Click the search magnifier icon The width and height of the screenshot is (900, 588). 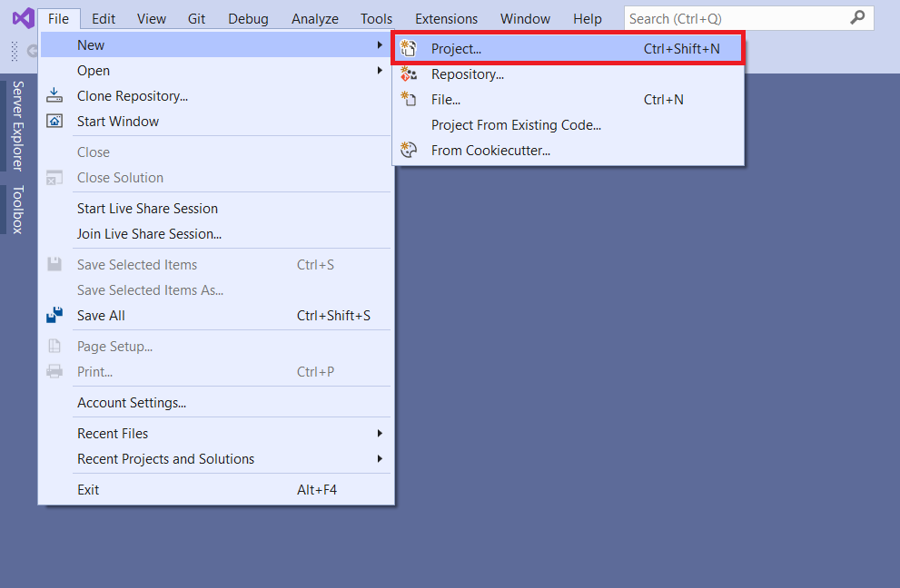coord(857,18)
